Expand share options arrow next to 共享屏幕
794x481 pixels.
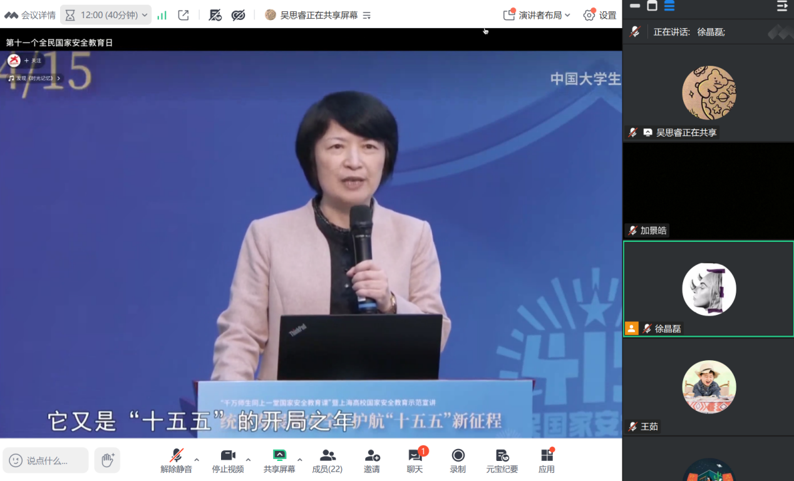click(300, 460)
